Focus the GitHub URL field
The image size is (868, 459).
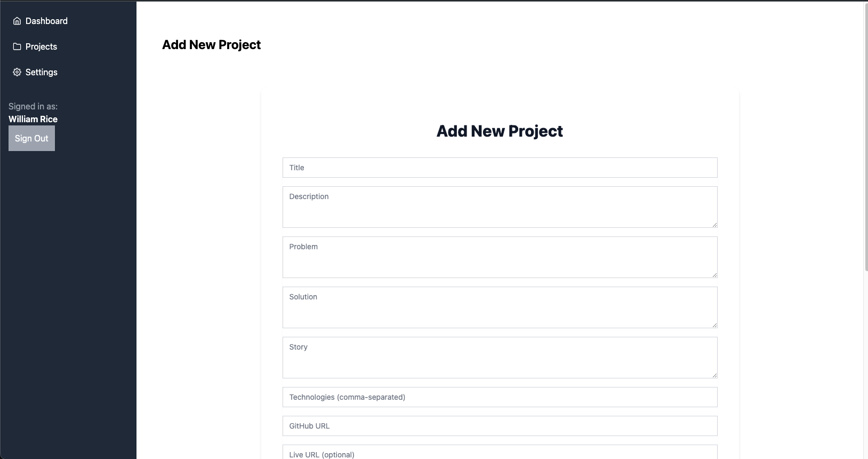click(500, 426)
